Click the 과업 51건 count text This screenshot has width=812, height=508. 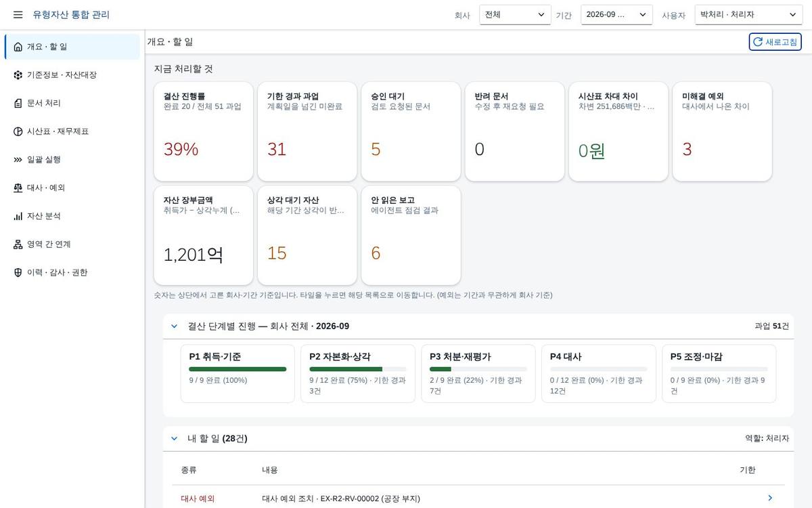(x=772, y=326)
